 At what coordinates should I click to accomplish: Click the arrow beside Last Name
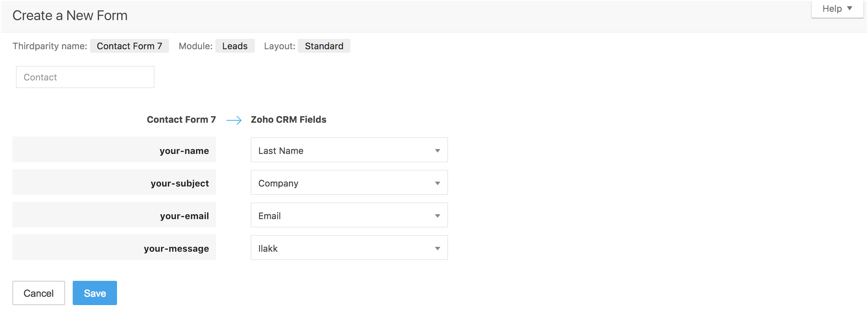pos(437,150)
